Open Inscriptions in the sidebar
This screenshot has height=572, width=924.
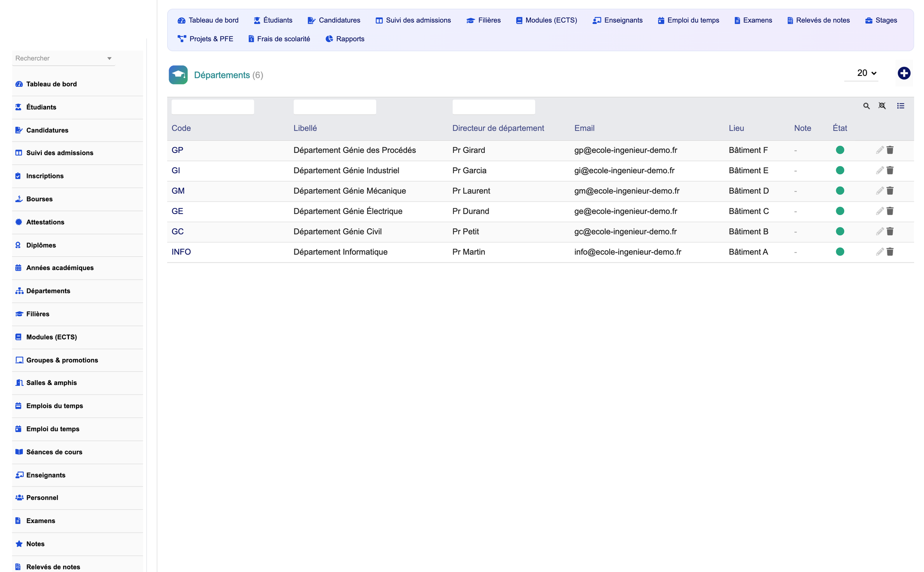click(x=77, y=176)
